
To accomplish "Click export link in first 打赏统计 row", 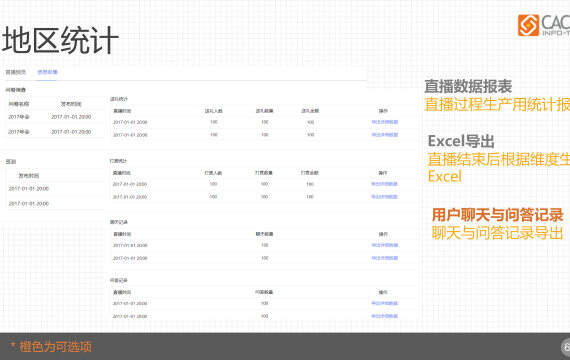I will pyautogui.click(x=384, y=184).
